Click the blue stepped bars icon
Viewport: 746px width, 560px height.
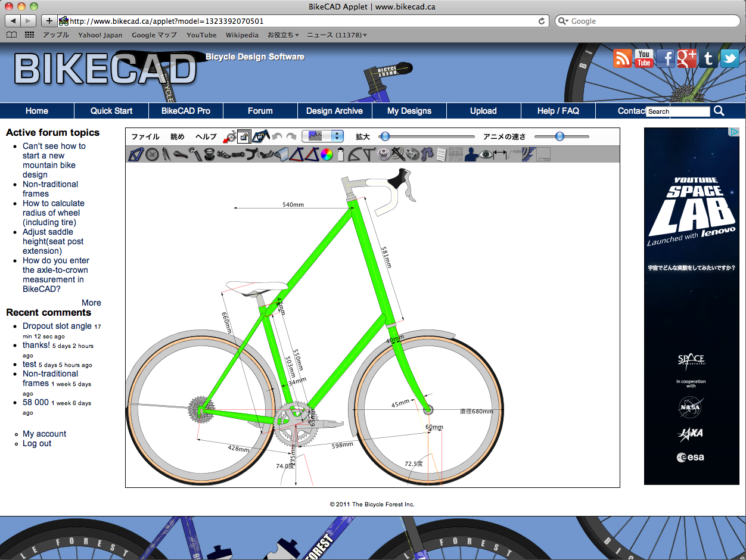tap(530, 154)
